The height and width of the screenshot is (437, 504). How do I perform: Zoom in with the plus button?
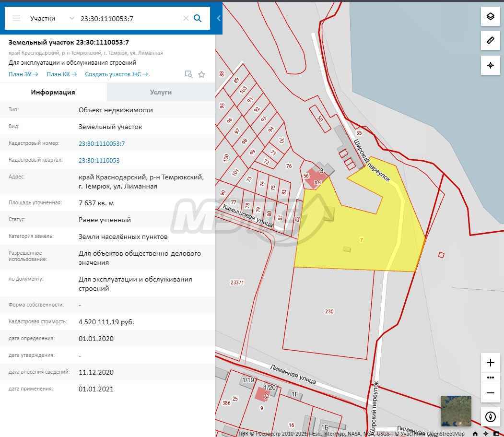tap(490, 363)
